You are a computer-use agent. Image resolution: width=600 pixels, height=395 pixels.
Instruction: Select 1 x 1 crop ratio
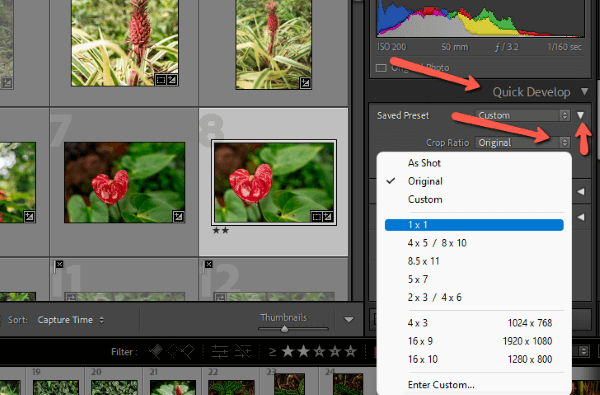[474, 225]
